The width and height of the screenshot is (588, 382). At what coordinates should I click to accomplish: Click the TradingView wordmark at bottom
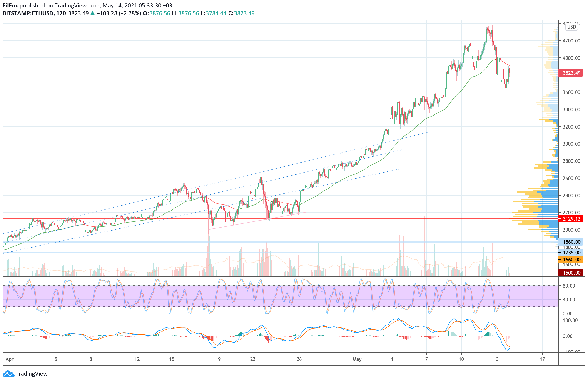click(31, 374)
